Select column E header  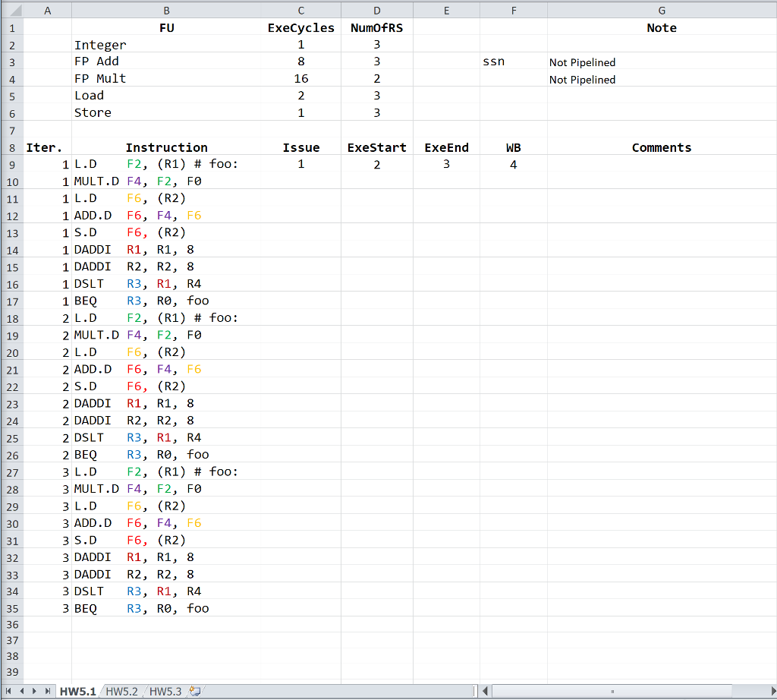[x=446, y=11]
